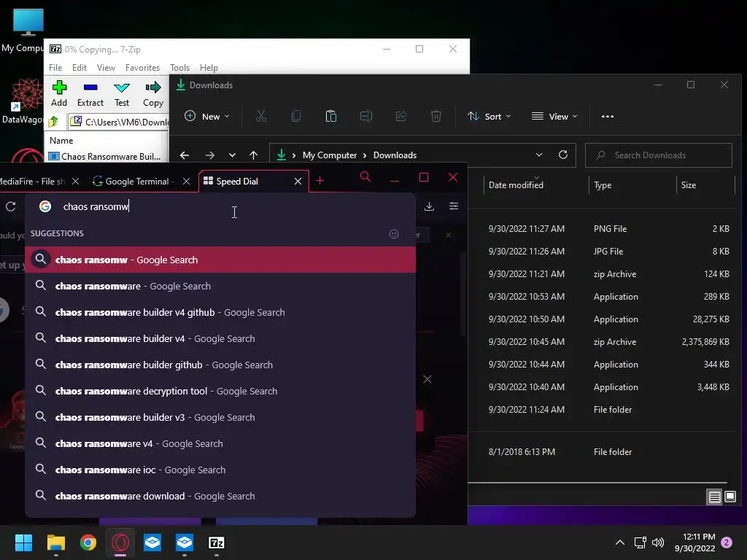Screen dimensions: 747x560
Task: Click the Refresh icon in explorer
Action: [x=563, y=155]
